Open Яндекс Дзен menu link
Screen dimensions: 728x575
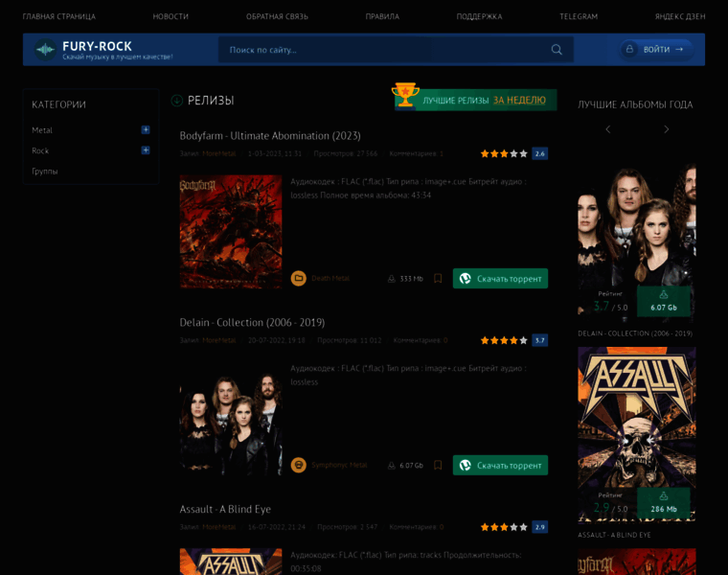click(x=680, y=16)
